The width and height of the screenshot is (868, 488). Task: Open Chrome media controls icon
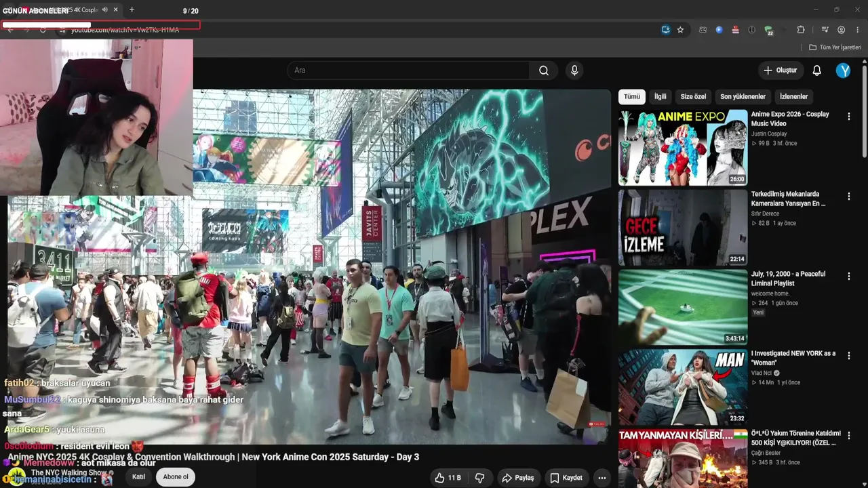(x=825, y=30)
